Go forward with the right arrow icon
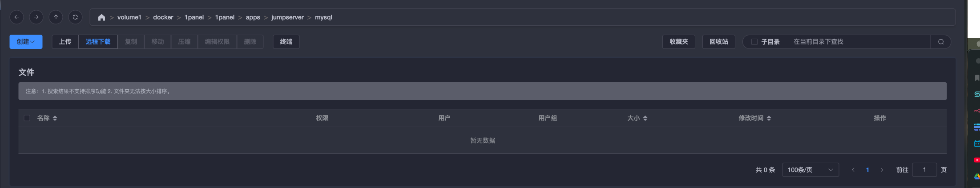Screen dimensions: 980x188 36,17
